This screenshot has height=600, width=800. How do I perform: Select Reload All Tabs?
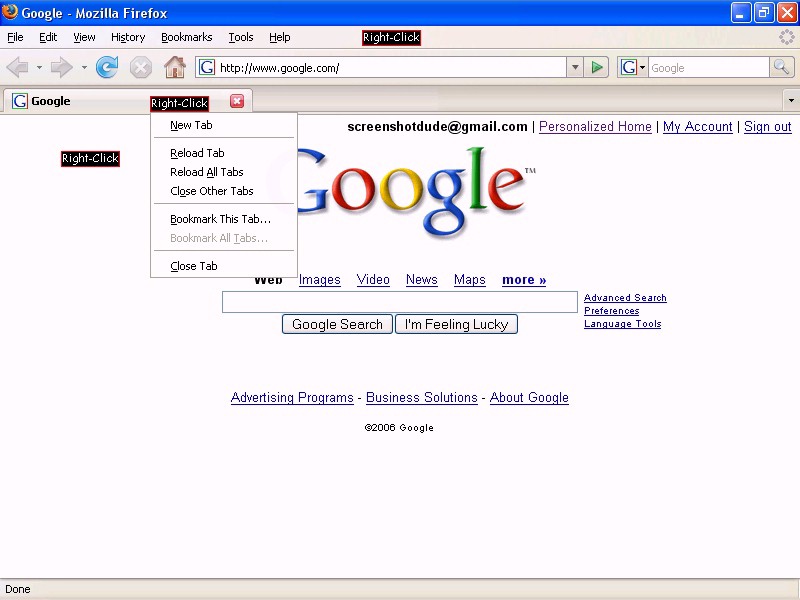click(x=224, y=172)
